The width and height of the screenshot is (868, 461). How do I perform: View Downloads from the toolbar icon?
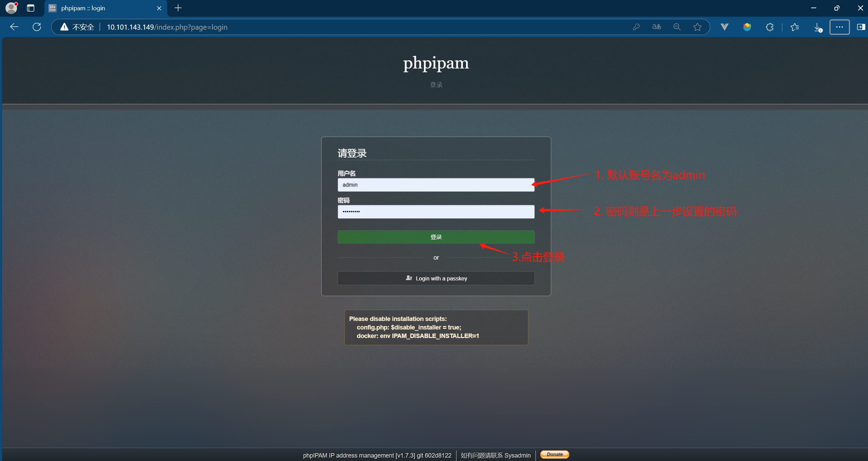817,27
